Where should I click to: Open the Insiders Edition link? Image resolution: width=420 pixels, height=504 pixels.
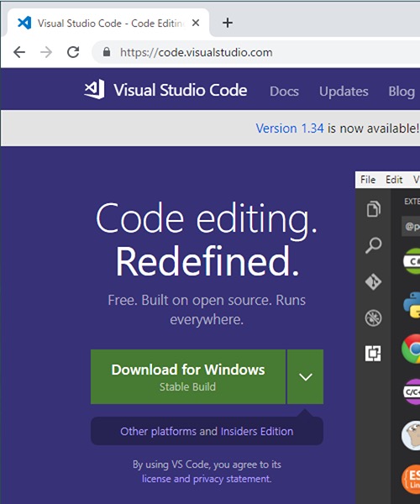coord(257,431)
